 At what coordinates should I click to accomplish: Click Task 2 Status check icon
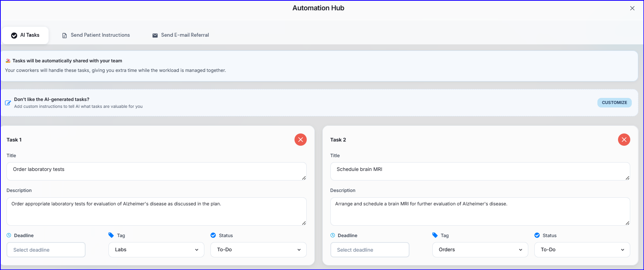pyautogui.click(x=537, y=235)
